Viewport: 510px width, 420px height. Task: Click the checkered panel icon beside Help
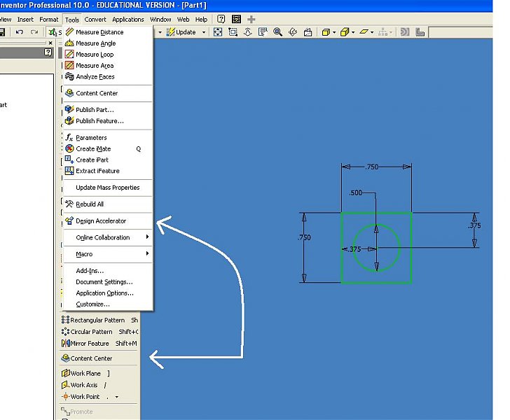(x=237, y=19)
